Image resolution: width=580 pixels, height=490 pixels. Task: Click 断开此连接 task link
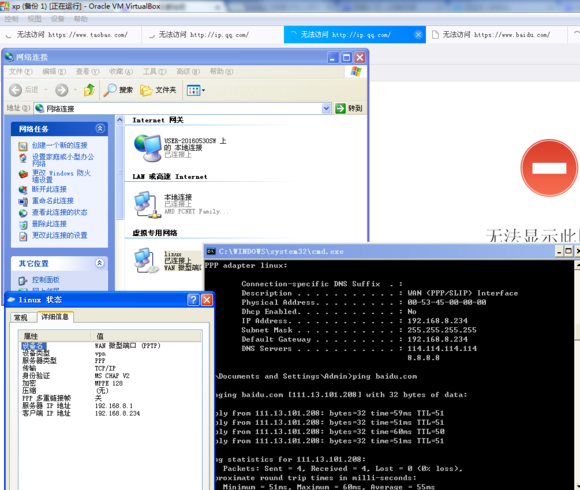pyautogui.click(x=49, y=189)
